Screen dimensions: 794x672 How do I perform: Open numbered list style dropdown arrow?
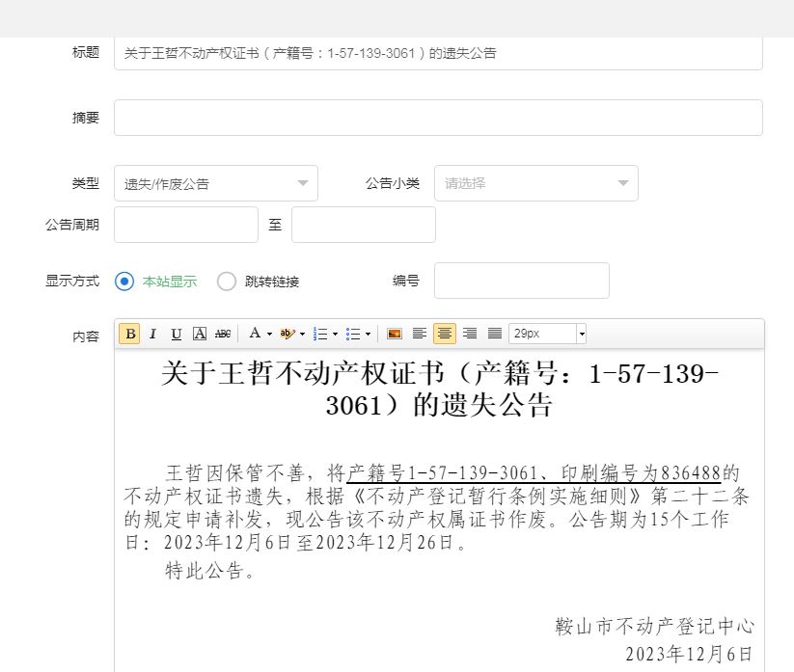point(335,334)
